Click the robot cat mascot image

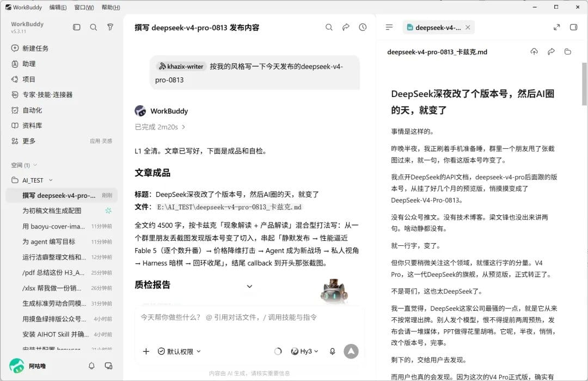click(334, 291)
